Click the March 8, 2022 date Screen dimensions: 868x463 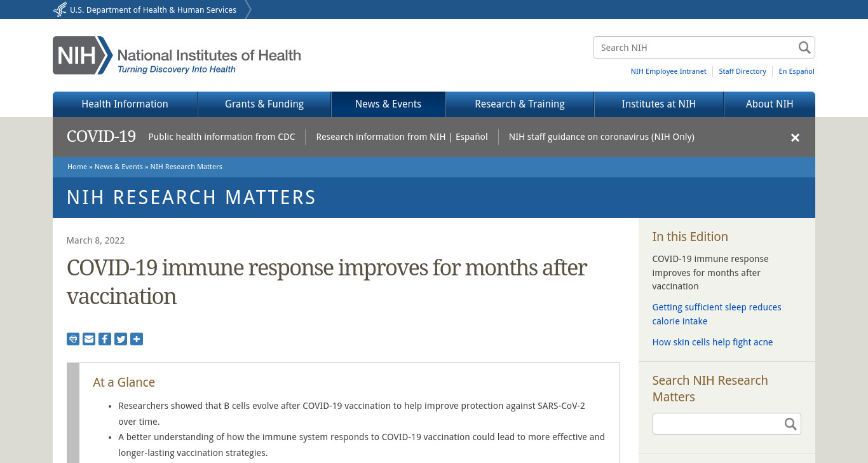(x=95, y=240)
